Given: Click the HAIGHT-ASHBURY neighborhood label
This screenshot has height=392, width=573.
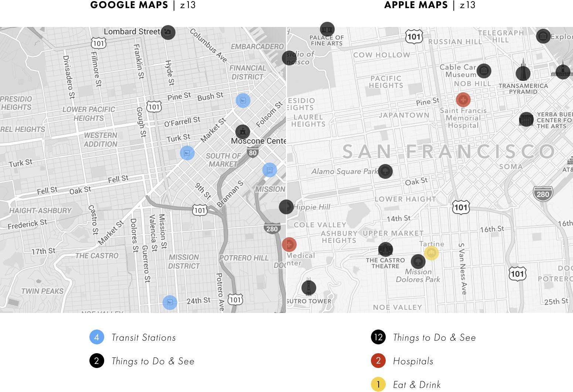Looking at the screenshot, I should (40, 211).
